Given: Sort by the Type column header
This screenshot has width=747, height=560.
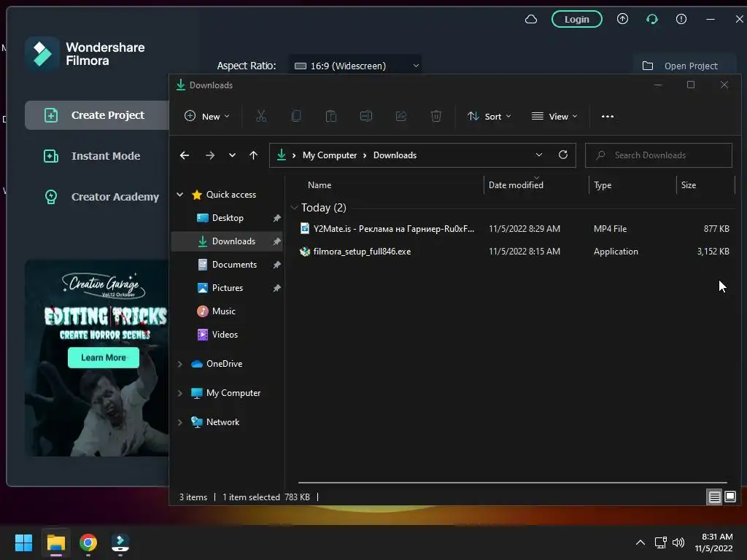Looking at the screenshot, I should 602,184.
